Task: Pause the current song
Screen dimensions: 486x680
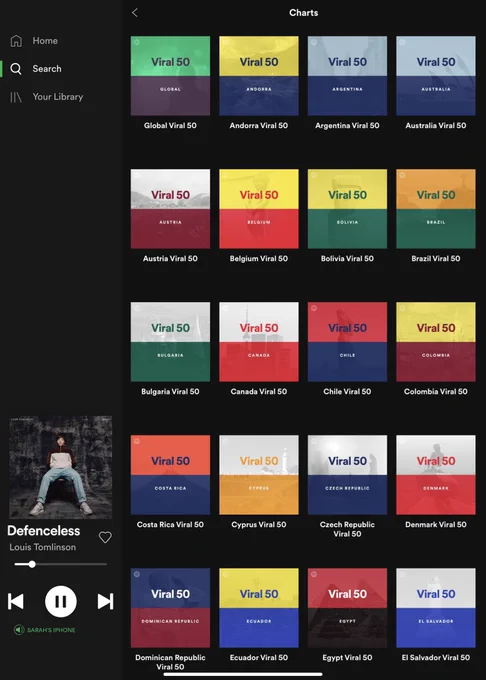Action: tap(61, 602)
